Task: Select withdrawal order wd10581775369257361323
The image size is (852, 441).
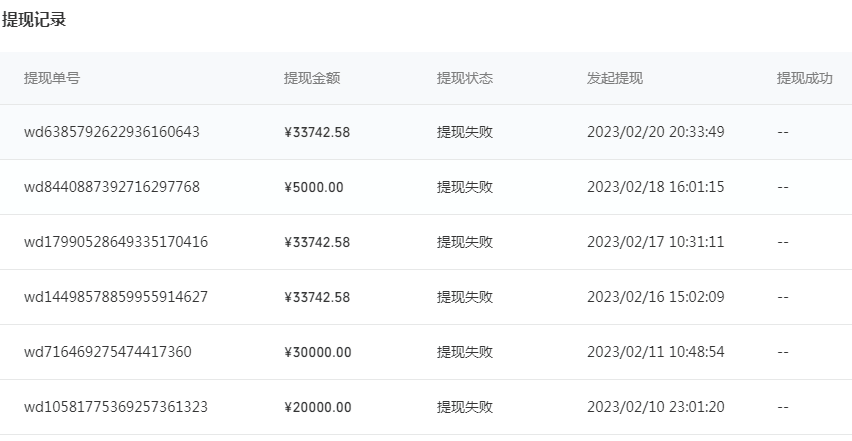Action: (116, 407)
